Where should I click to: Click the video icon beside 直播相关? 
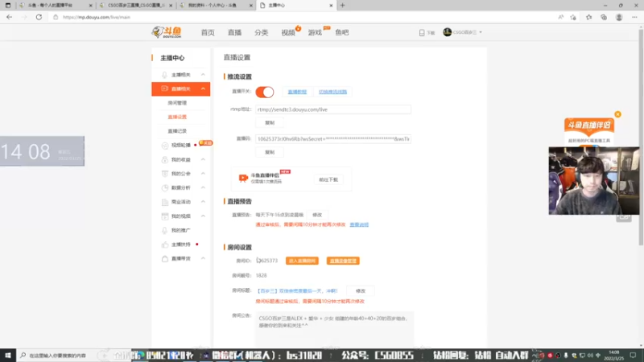click(164, 88)
